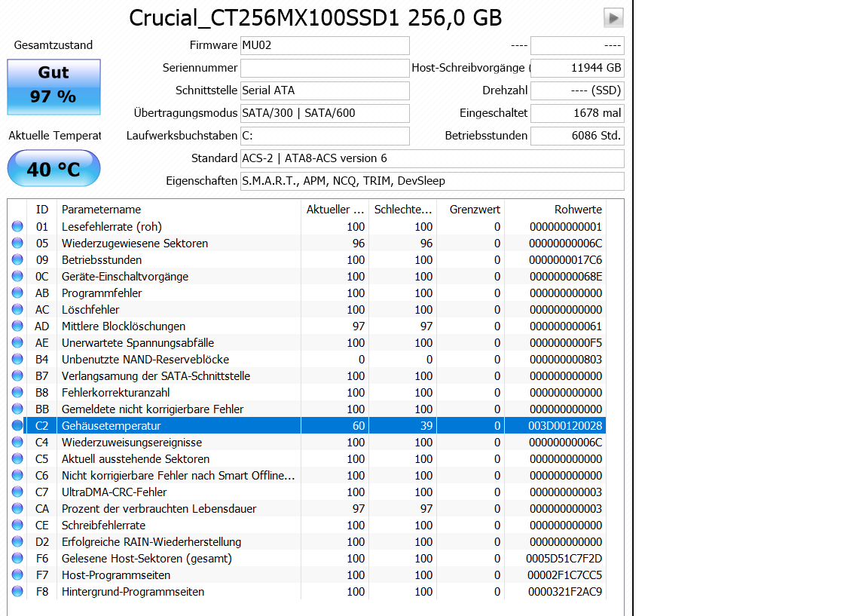Click the next disk arrow button
The image size is (868, 616).
(613, 18)
